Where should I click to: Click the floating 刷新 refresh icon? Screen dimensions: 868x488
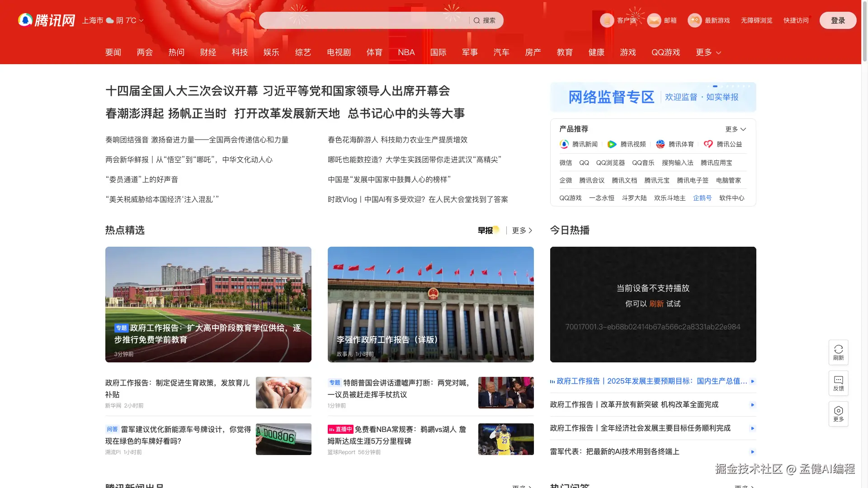(838, 349)
